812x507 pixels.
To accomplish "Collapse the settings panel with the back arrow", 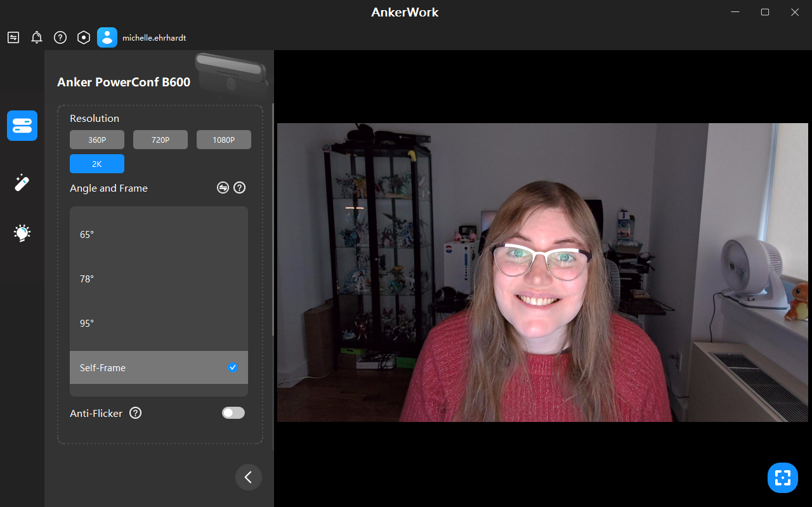I will point(249,477).
